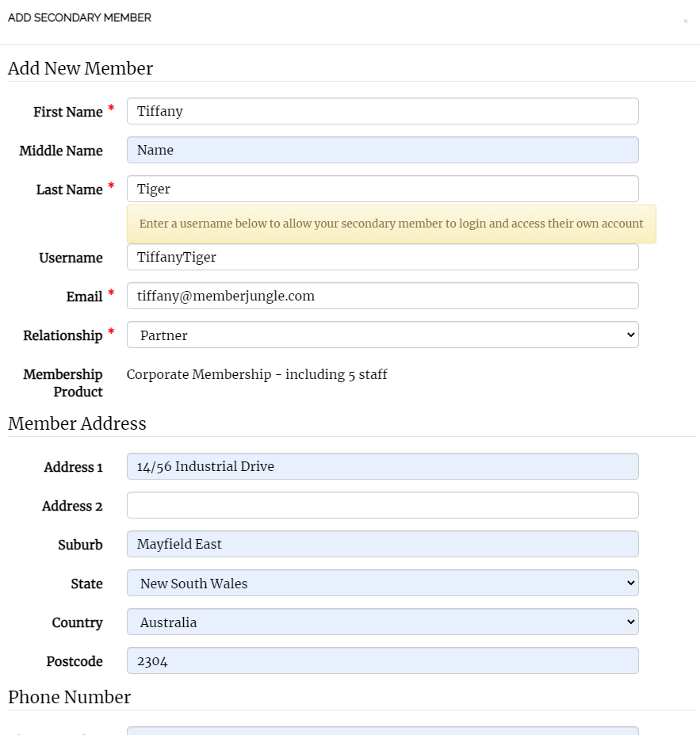Focus the Username input box
Viewport: 700px width, 735px height.
pyautogui.click(x=382, y=257)
